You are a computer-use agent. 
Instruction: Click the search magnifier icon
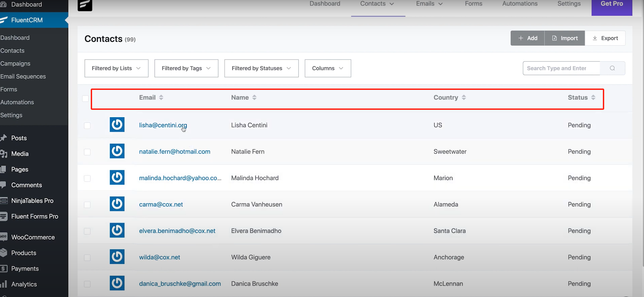tap(612, 68)
